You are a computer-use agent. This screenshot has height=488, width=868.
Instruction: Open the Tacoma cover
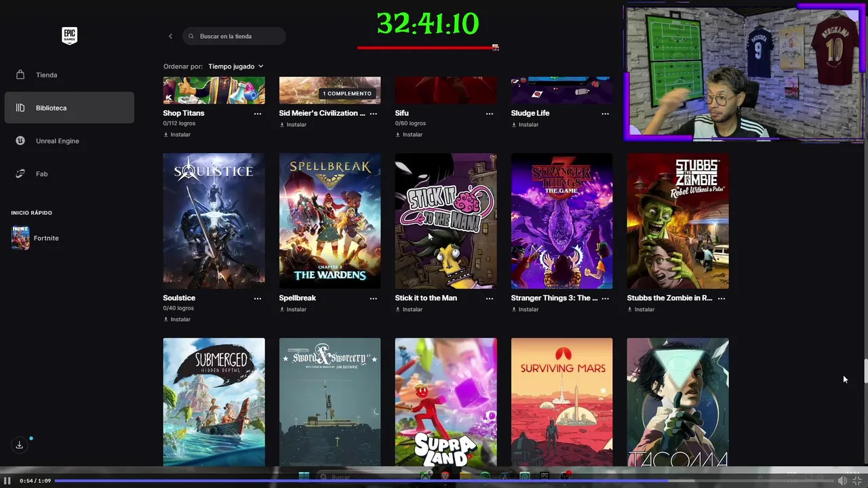point(677,402)
